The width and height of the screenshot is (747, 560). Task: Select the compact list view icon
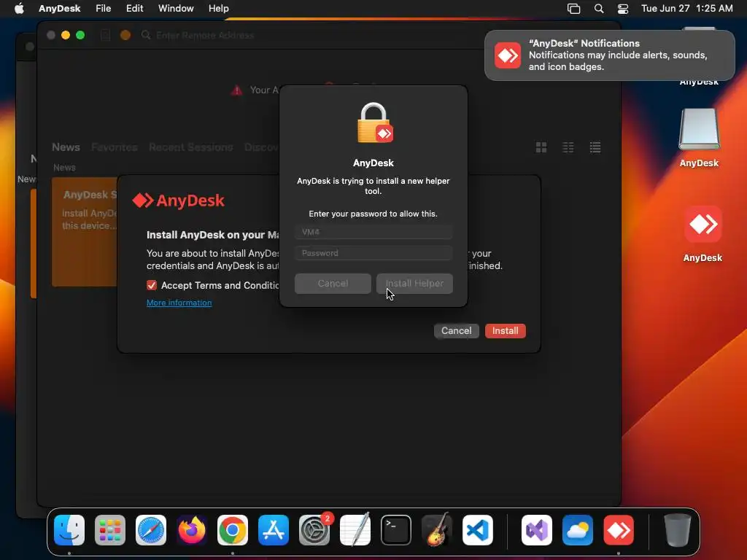[568, 147]
